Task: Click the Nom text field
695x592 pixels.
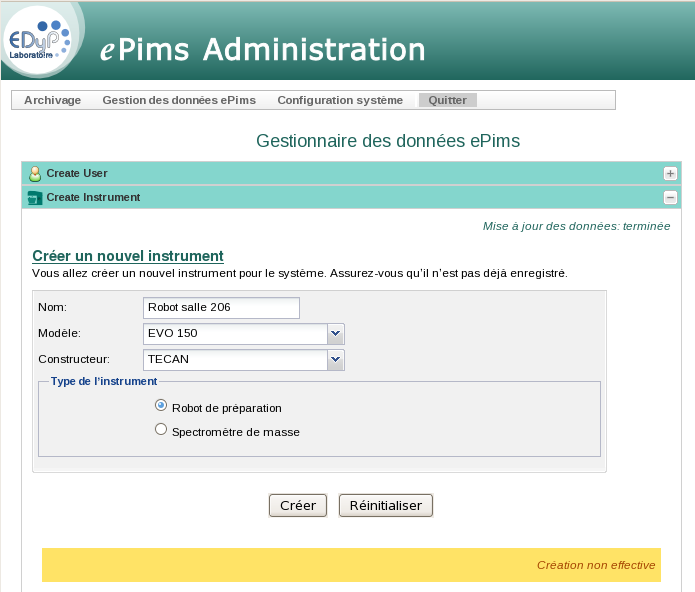Action: click(221, 307)
